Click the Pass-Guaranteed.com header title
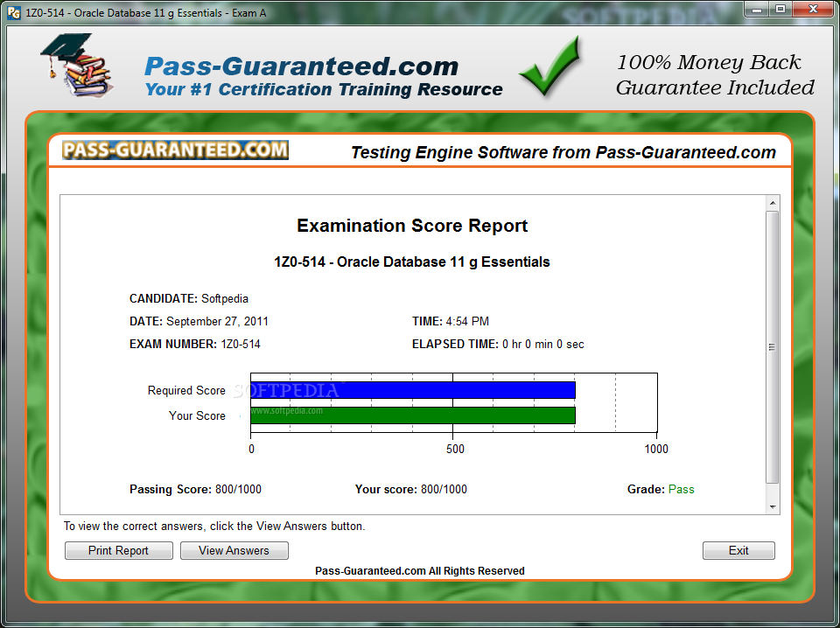Image resolution: width=840 pixels, height=628 pixels. click(302, 66)
